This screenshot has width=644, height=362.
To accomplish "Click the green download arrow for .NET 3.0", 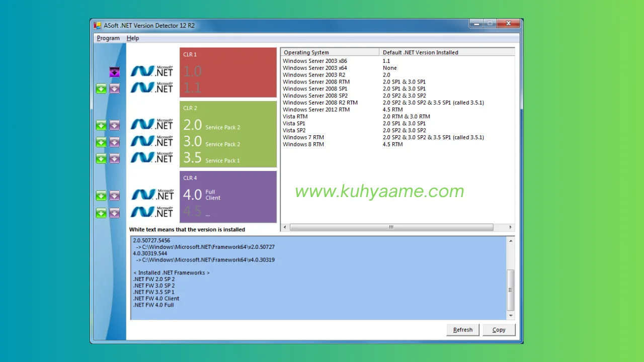I will (x=101, y=142).
